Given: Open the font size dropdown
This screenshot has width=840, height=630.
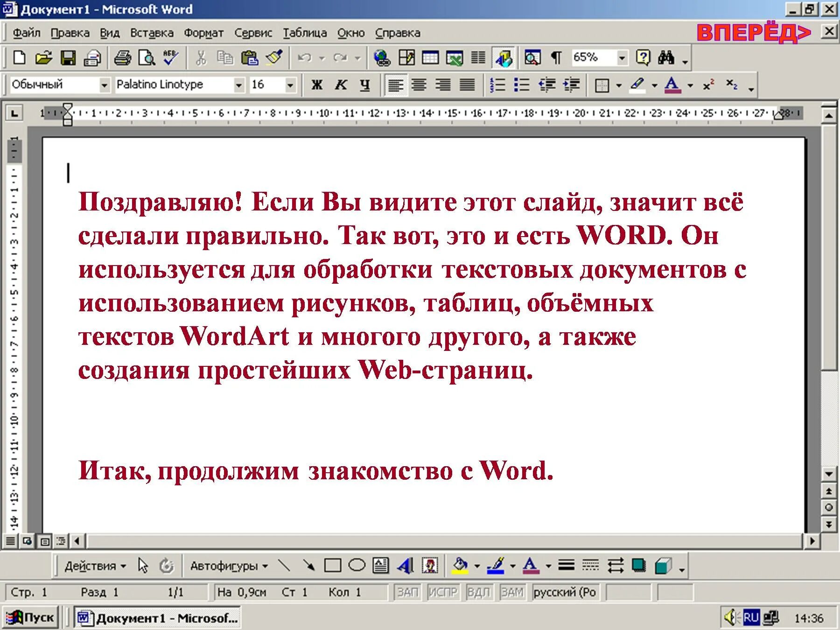Looking at the screenshot, I should 290,85.
